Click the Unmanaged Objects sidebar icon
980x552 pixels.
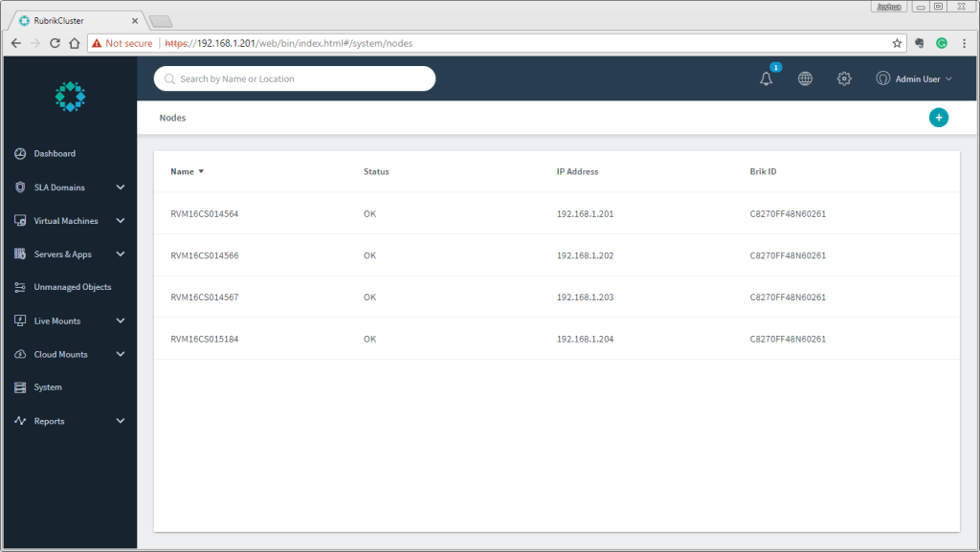point(19,286)
